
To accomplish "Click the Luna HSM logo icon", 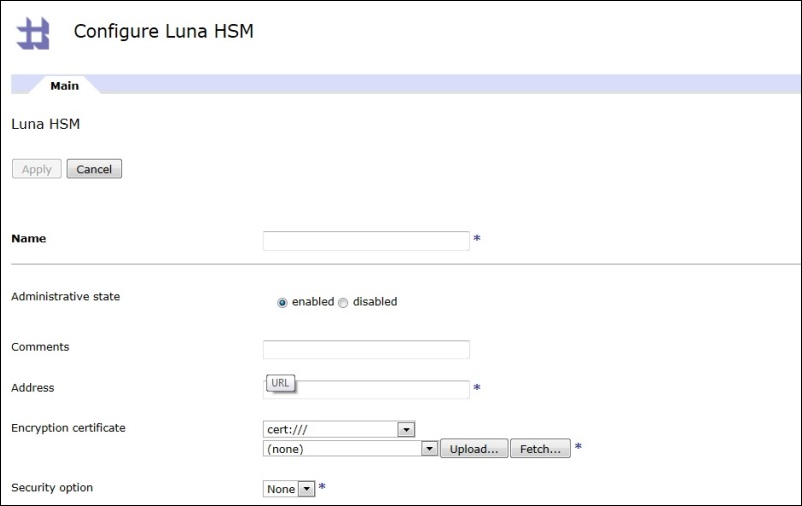I will click(x=33, y=33).
